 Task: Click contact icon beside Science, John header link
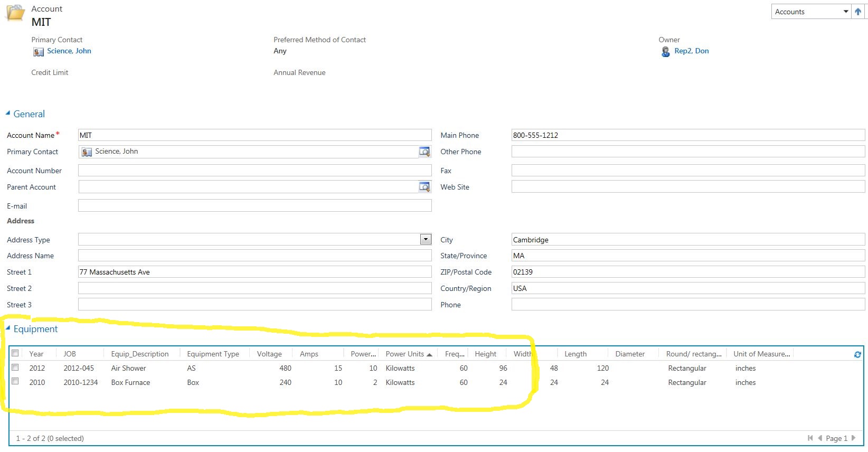point(39,52)
